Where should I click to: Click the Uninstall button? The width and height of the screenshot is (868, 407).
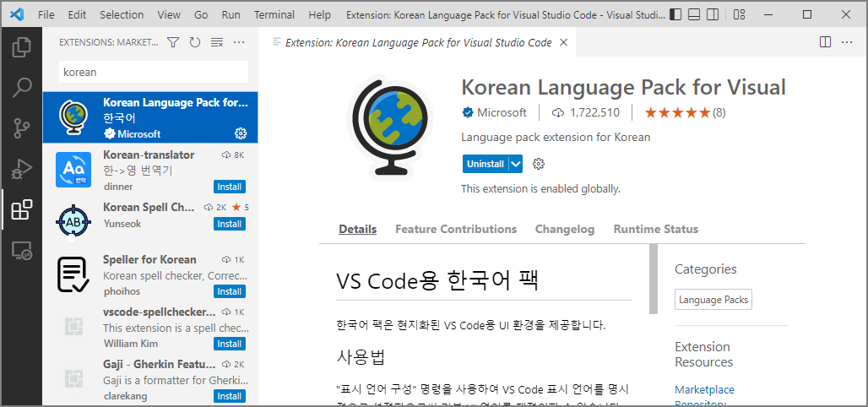coord(486,164)
